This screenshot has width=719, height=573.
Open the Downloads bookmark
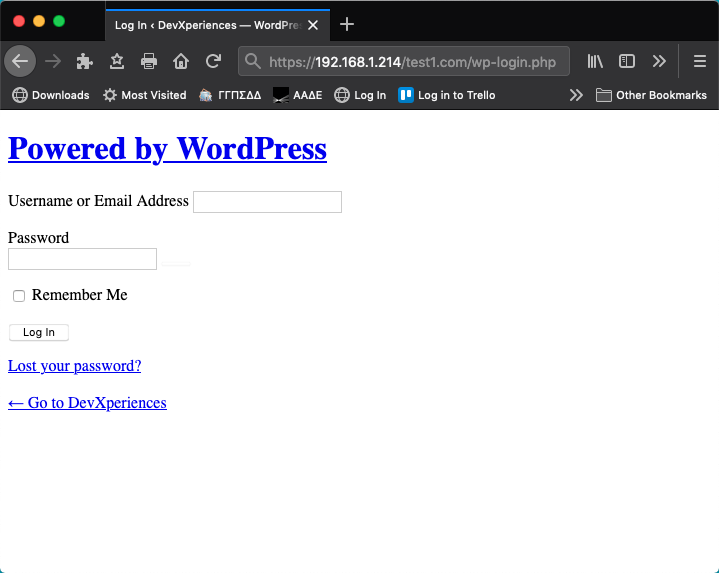pyautogui.click(x=50, y=95)
